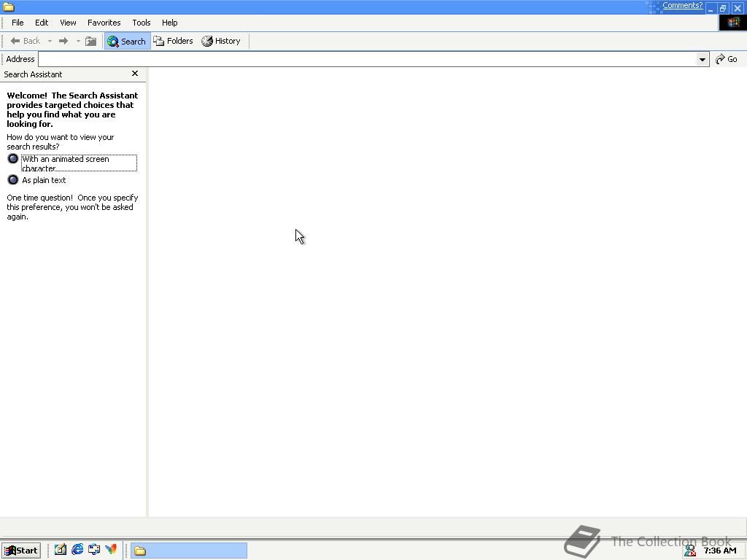The height and width of the screenshot is (560, 747).
Task: Open the Tools menu
Action: tap(141, 23)
